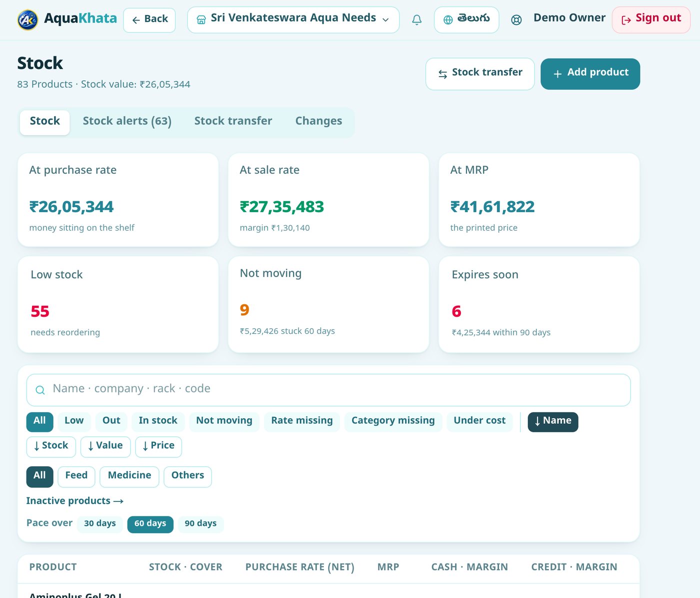The height and width of the screenshot is (598, 700).
Task: Set pace over 60 days
Action: pos(150,524)
